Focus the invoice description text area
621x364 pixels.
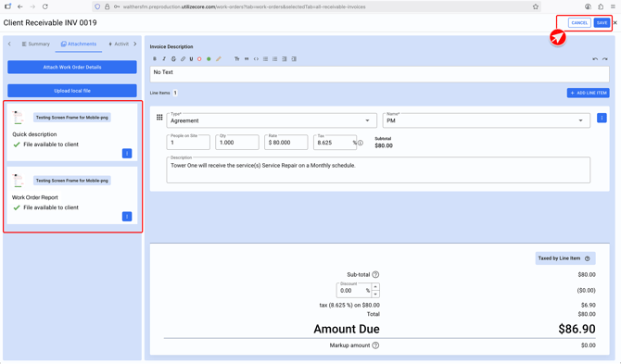(x=379, y=74)
